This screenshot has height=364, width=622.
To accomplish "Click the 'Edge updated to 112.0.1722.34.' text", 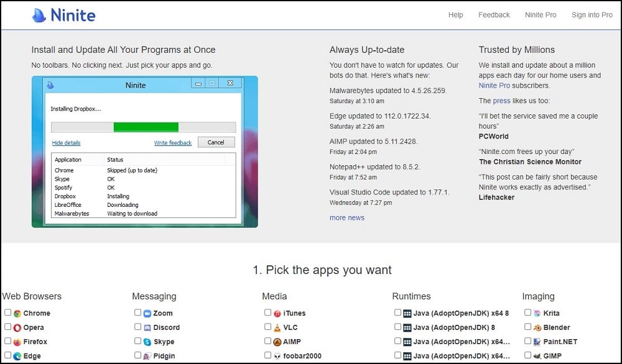I will coord(380,116).
